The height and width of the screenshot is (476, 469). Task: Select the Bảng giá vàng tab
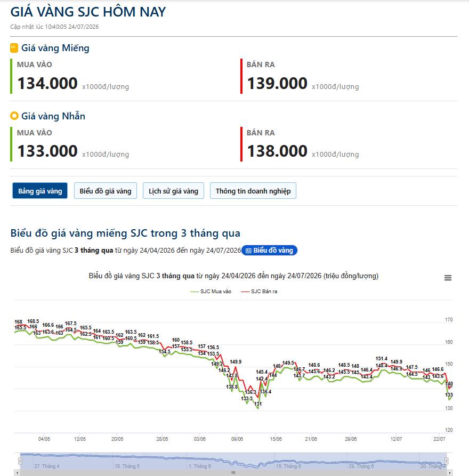point(40,191)
